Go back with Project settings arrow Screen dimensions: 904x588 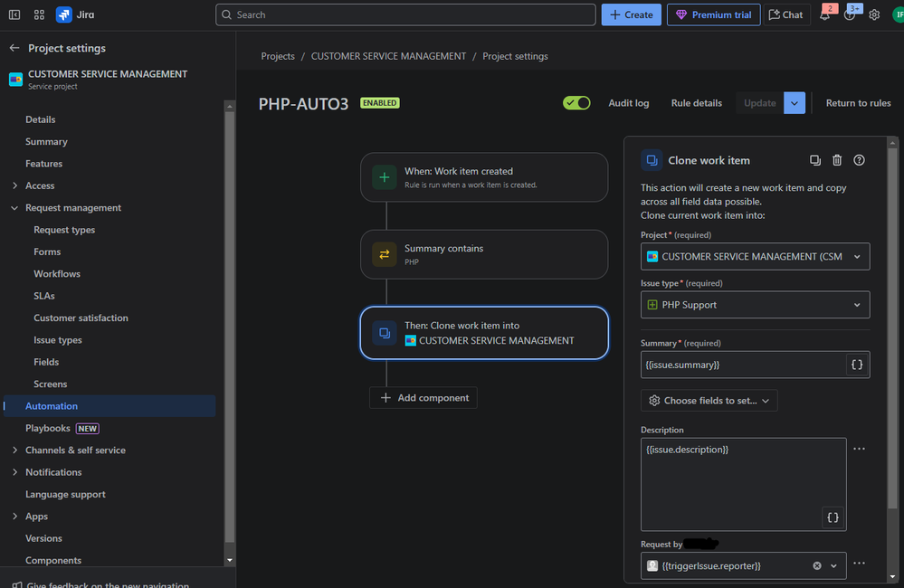(14, 49)
